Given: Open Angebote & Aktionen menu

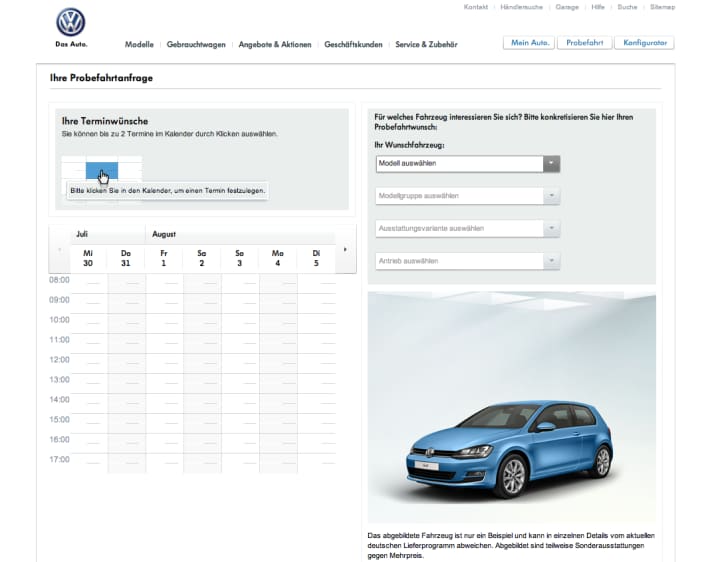Looking at the screenshot, I should 275,45.
